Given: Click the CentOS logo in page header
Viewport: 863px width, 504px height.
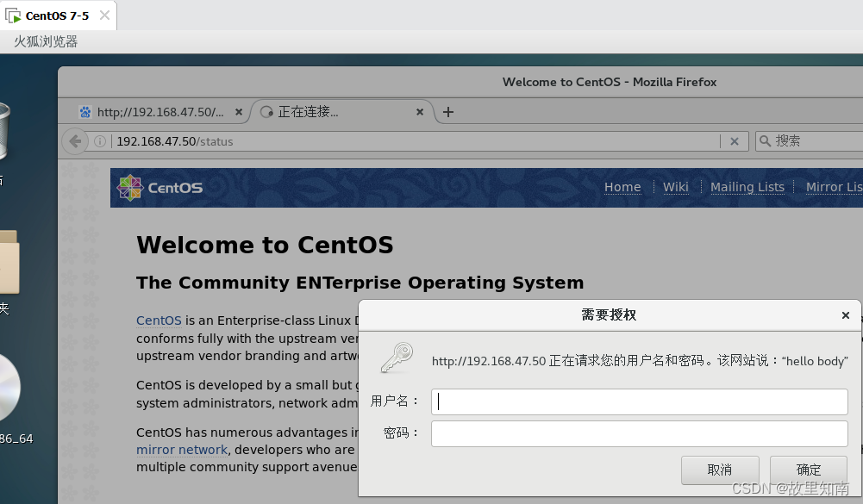Looking at the screenshot, I should 159,188.
